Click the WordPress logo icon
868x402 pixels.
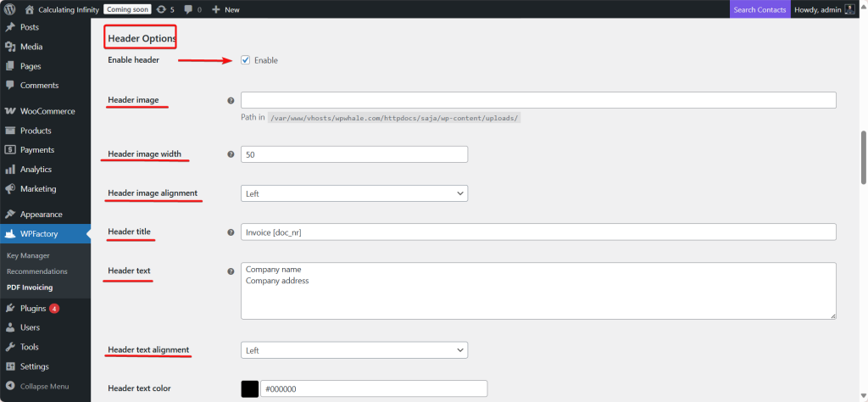pyautogui.click(x=9, y=9)
